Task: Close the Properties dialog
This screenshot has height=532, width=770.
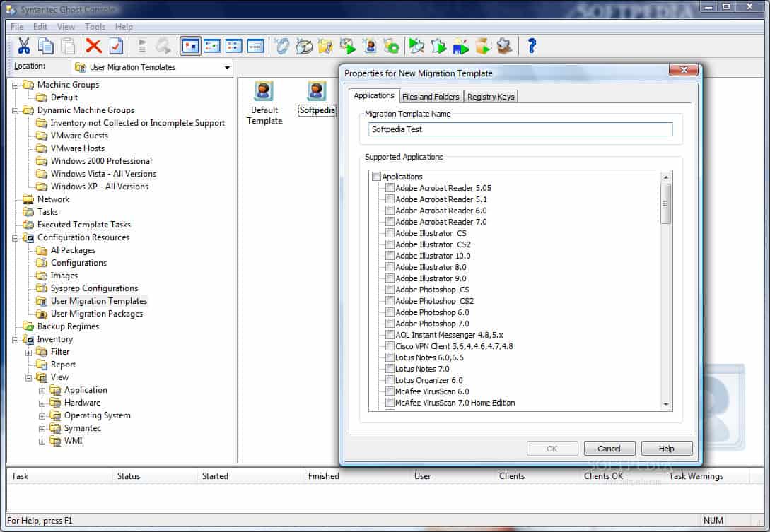Action: (x=683, y=70)
